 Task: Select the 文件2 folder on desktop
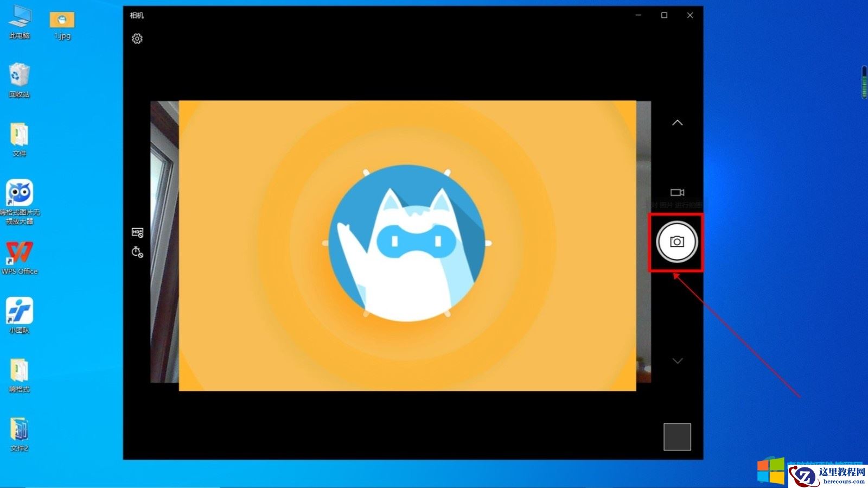[20, 435]
